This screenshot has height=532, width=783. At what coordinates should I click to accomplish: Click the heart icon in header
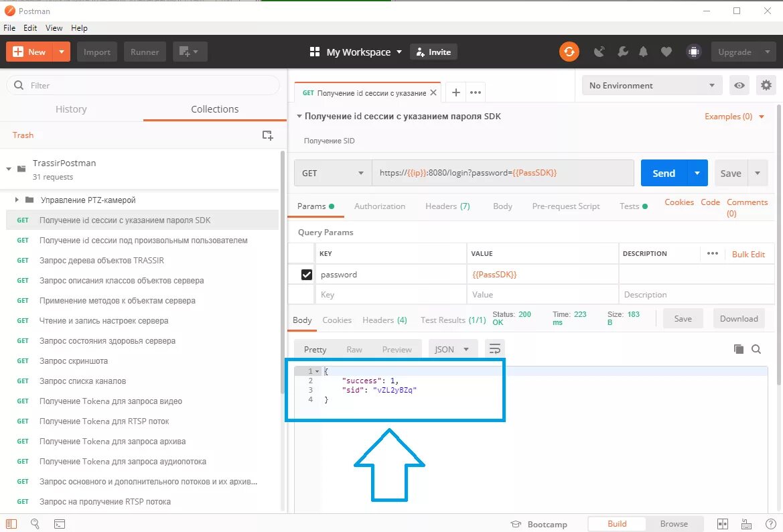tap(666, 52)
